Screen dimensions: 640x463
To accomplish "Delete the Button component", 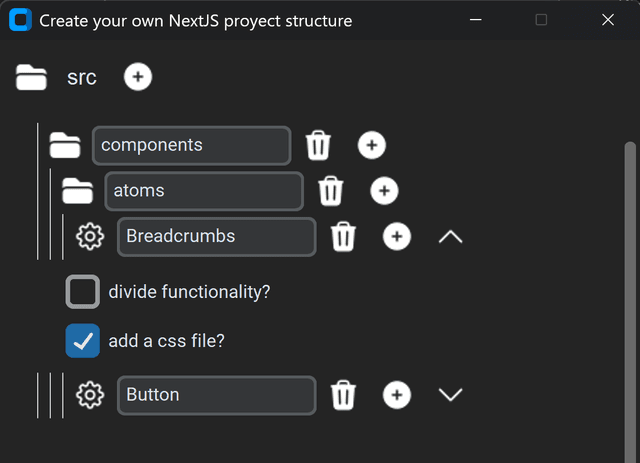I will (x=343, y=395).
